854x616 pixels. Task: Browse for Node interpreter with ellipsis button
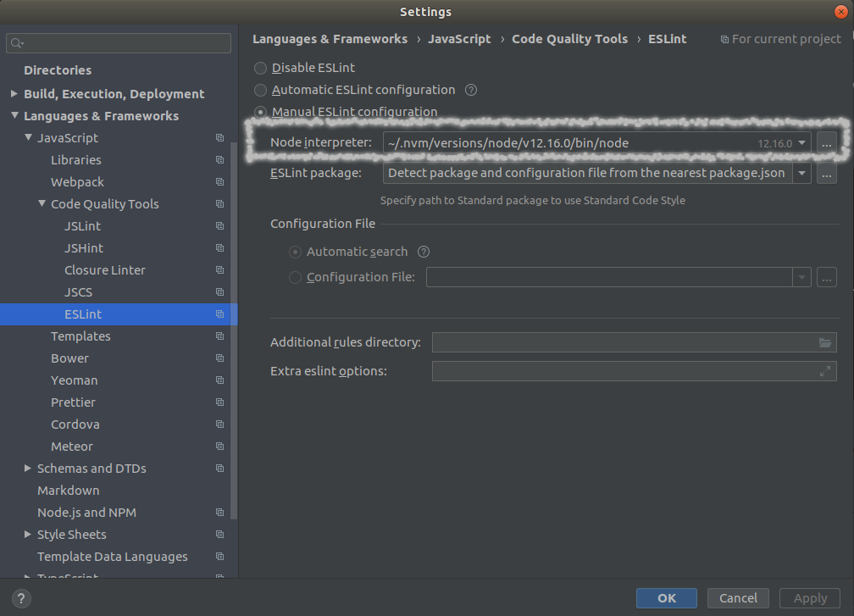click(x=826, y=143)
